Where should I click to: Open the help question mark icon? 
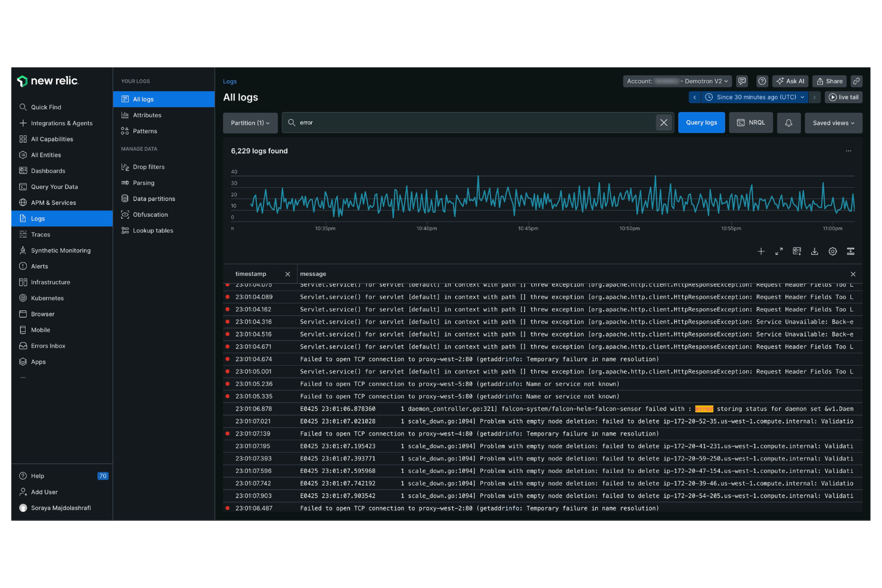tap(762, 81)
